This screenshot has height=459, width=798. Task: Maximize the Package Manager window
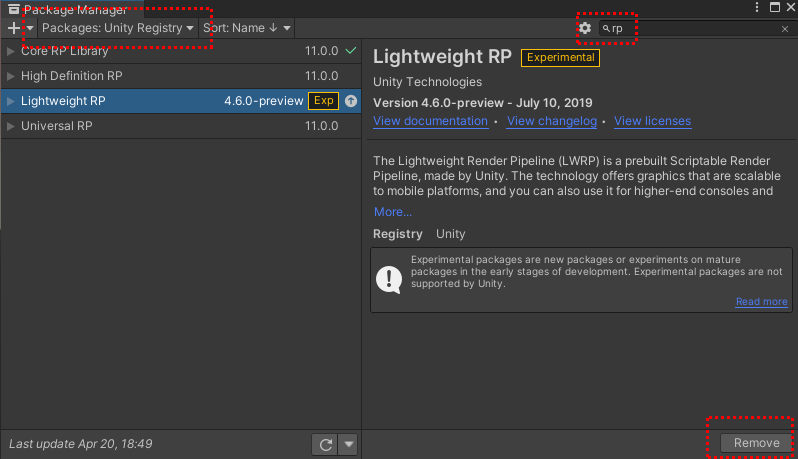775,7
